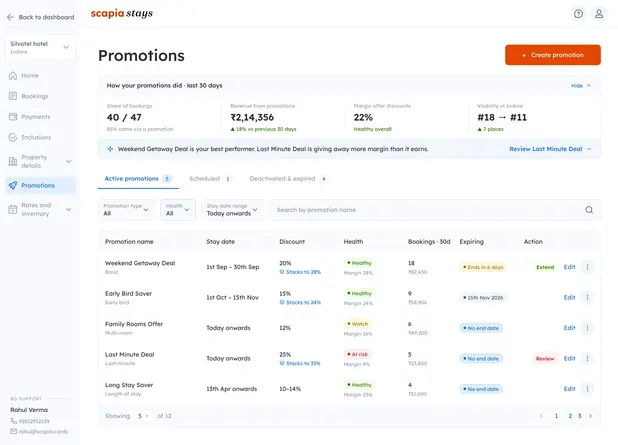Go to previous page arrow
Image resolution: width=618 pixels, height=445 pixels.
click(x=541, y=416)
